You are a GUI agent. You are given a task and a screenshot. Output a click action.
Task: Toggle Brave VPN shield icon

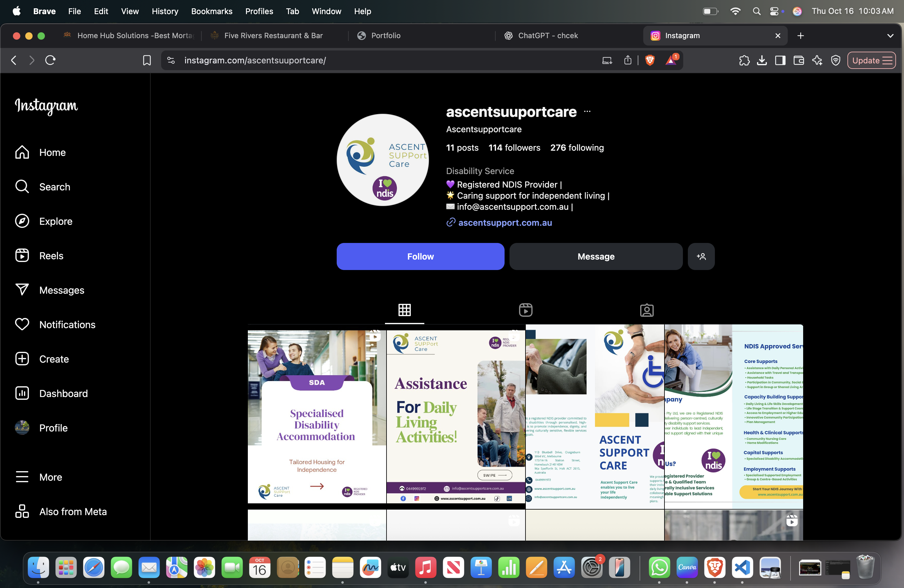pyautogui.click(x=836, y=60)
